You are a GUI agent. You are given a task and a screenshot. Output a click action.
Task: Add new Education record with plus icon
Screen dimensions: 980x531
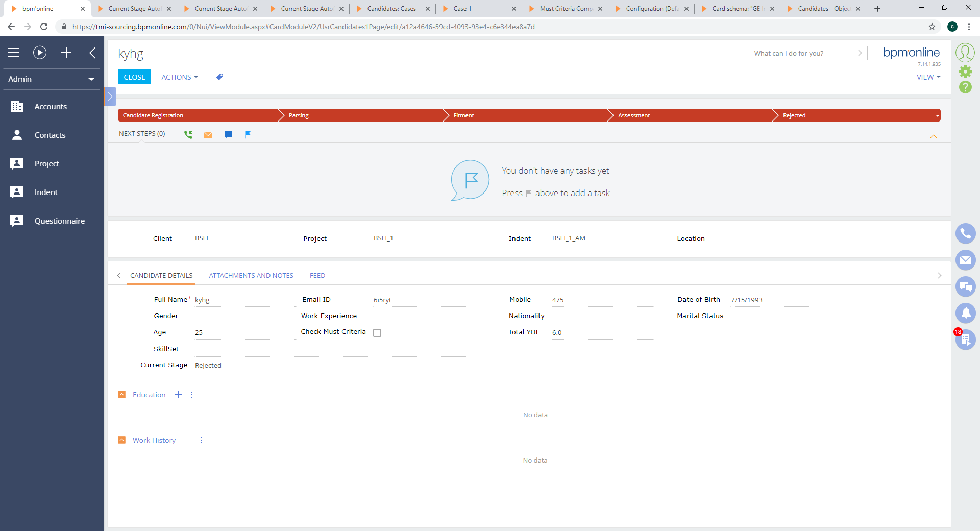pos(178,395)
